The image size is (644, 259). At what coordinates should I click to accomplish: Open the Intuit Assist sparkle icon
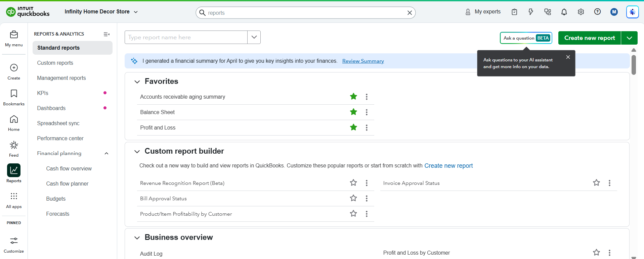(632, 12)
